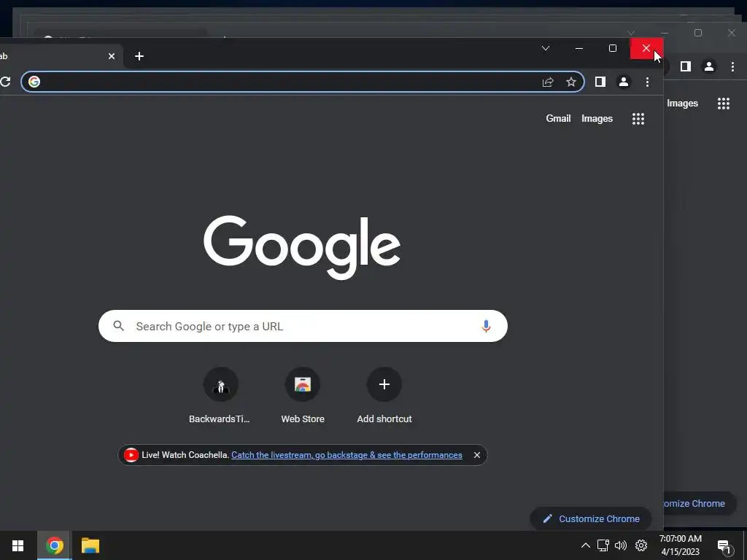The height and width of the screenshot is (560, 747).
Task: Minimize the front Chrome window
Action: [579, 48]
